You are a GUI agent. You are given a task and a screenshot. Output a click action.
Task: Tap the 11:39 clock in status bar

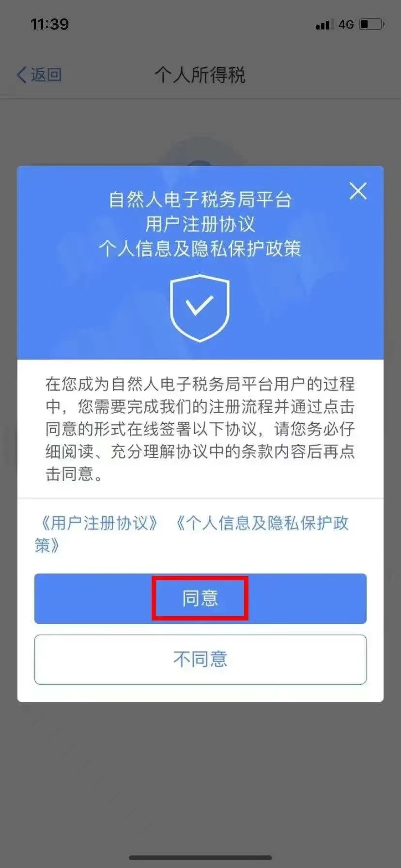(49, 24)
